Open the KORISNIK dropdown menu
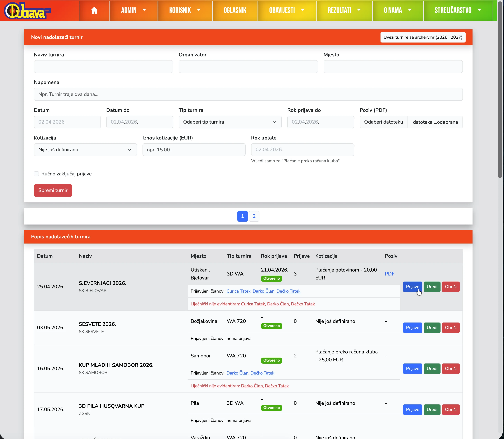The height and width of the screenshot is (439, 504). pos(185,10)
